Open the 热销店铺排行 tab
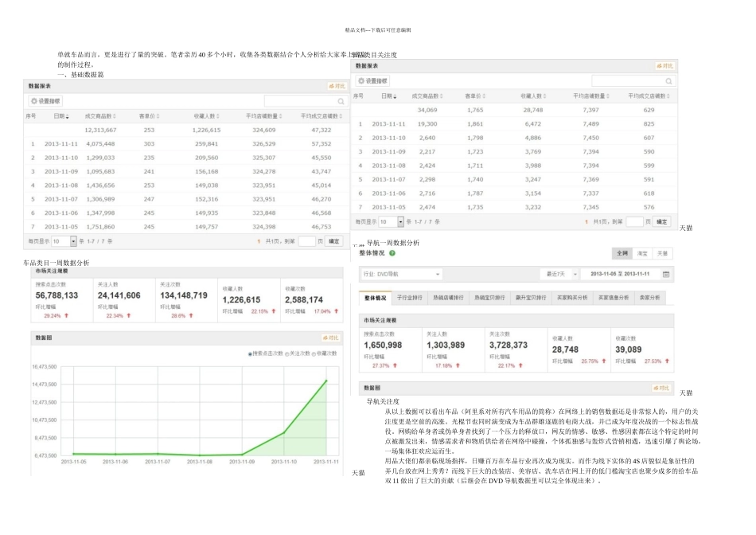The height and width of the screenshot is (535, 756). 449,298
